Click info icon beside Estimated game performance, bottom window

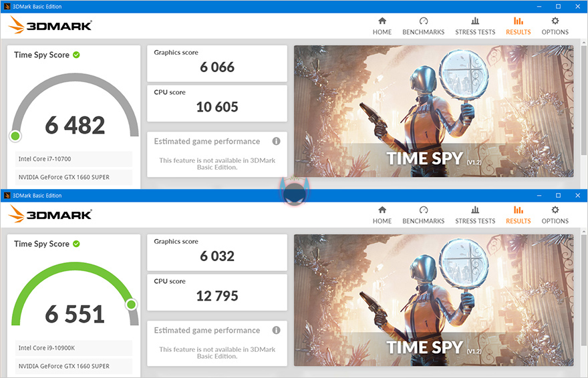pos(277,330)
